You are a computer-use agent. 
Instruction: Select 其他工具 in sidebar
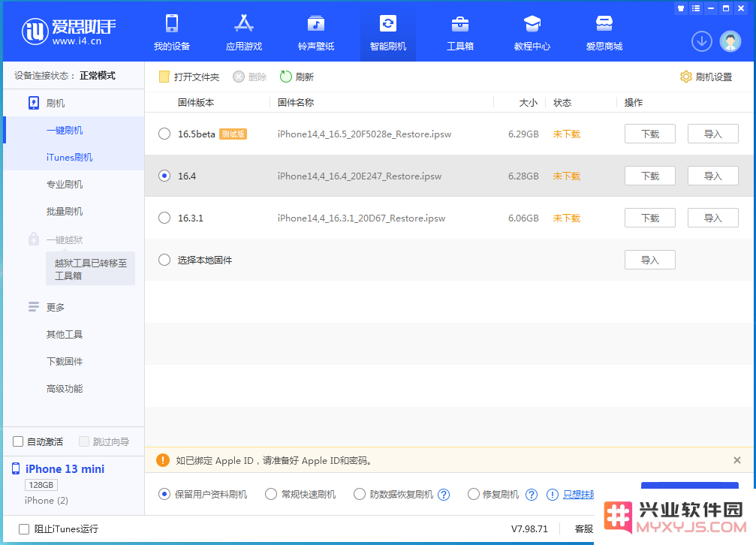(65, 334)
